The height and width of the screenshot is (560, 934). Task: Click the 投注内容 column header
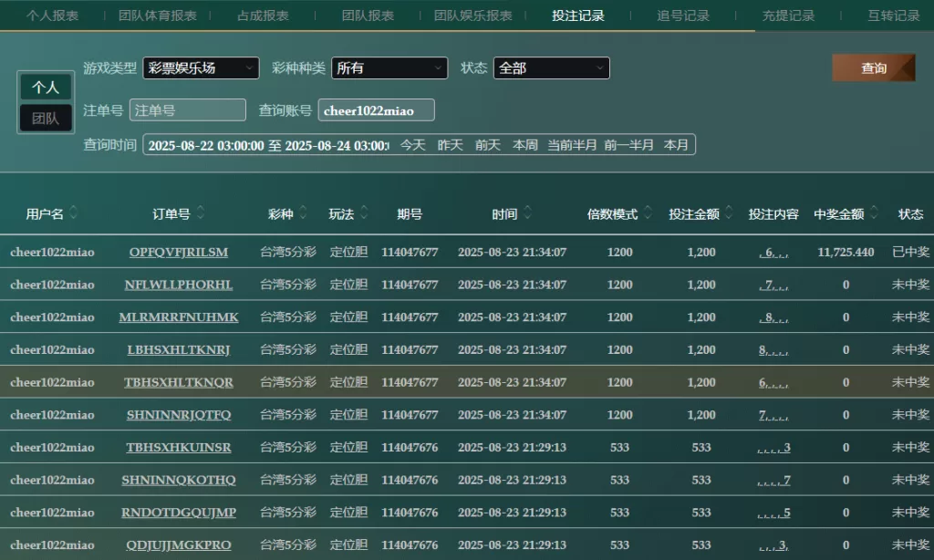tap(773, 213)
